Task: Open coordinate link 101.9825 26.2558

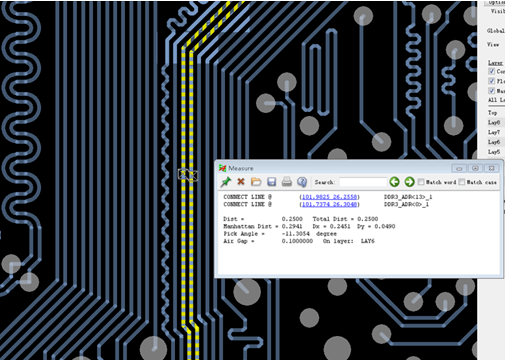Action: (x=330, y=197)
